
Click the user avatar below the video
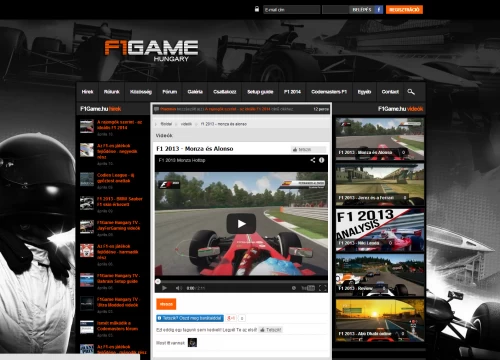[192, 342]
